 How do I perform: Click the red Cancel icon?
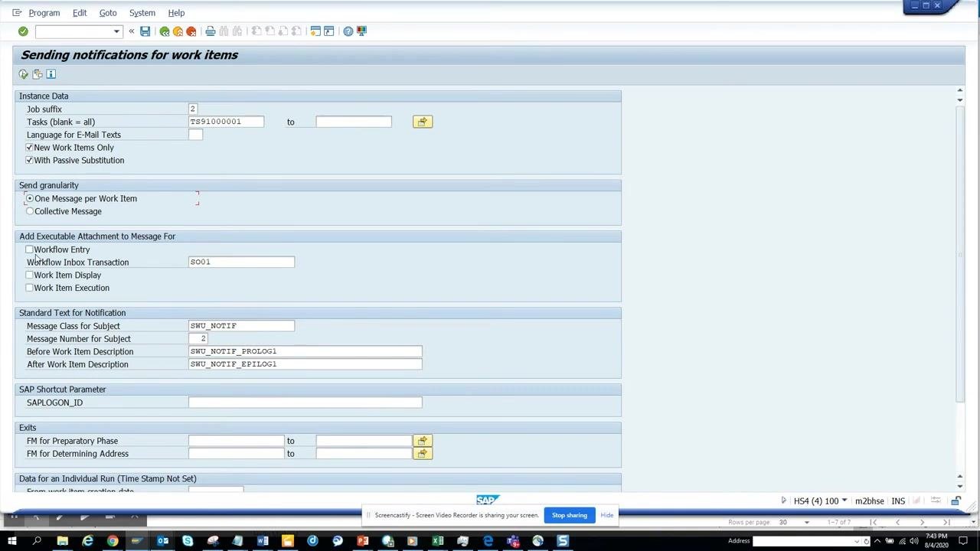191,31
